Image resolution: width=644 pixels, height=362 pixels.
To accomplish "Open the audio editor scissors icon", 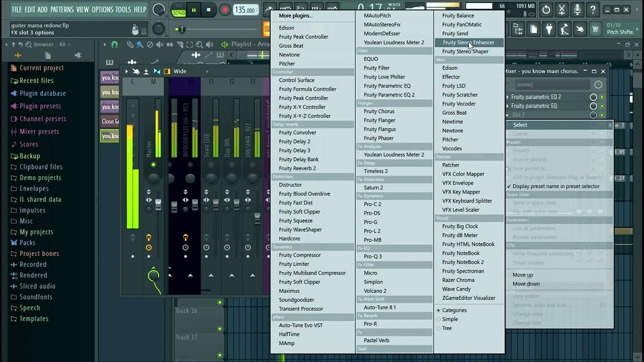I will click(562, 10).
